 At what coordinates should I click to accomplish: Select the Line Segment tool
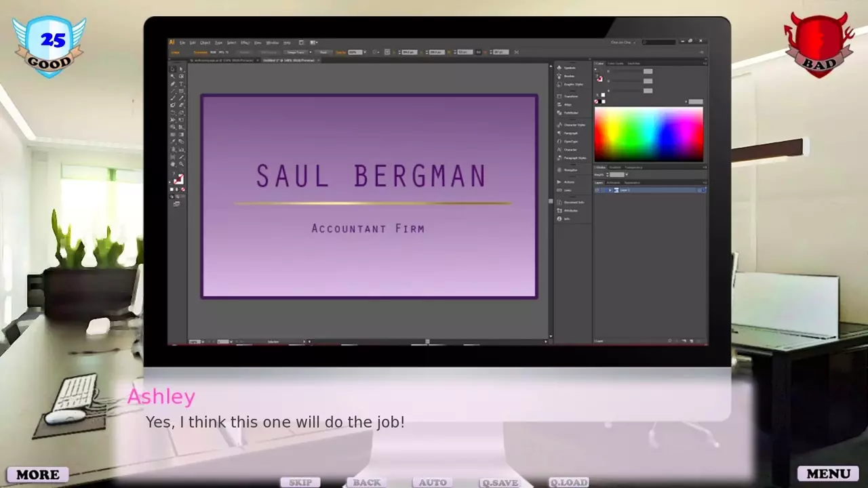172,91
